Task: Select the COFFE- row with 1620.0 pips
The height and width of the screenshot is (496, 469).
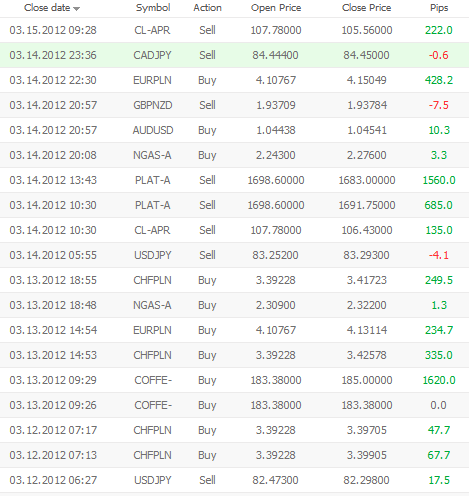Action: [234, 380]
